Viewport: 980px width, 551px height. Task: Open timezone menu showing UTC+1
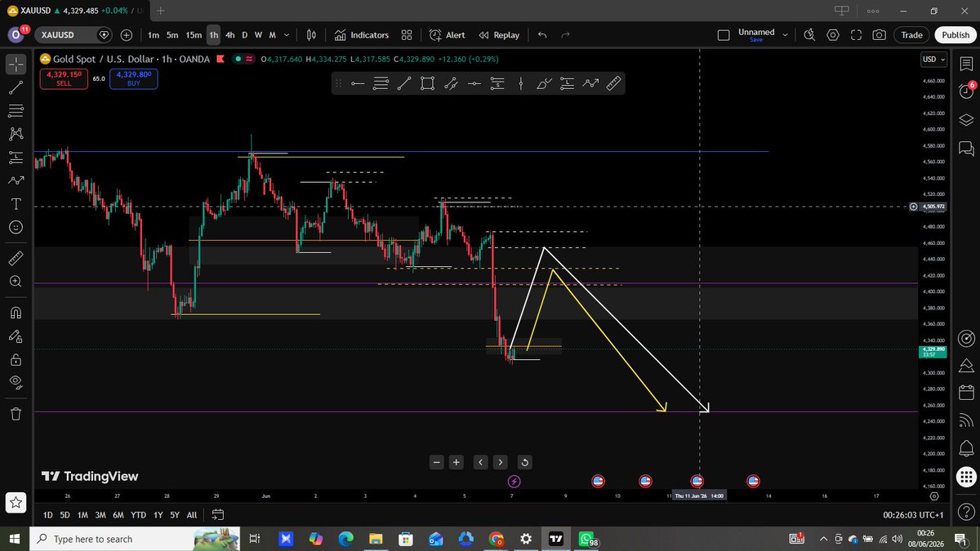(x=913, y=515)
